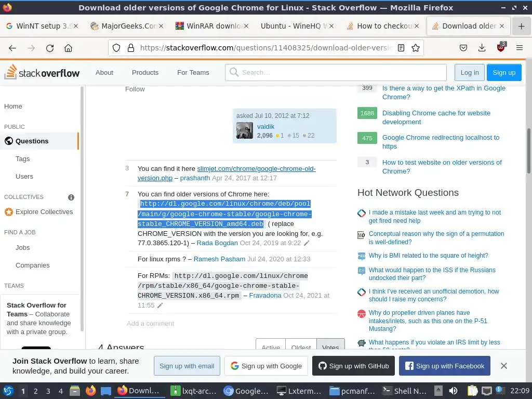
Task: Click the address bar URL
Action: click(265, 48)
